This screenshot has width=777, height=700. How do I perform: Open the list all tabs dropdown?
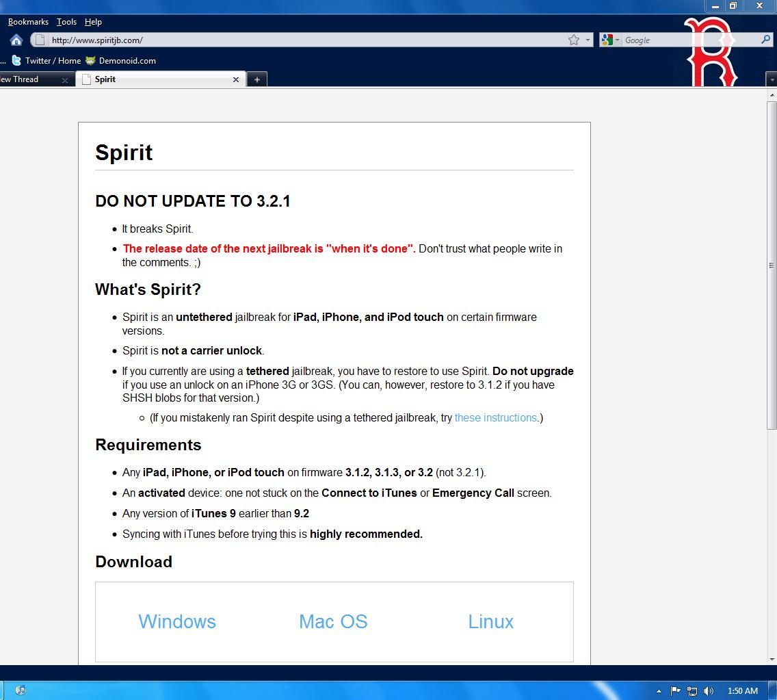pos(771,79)
